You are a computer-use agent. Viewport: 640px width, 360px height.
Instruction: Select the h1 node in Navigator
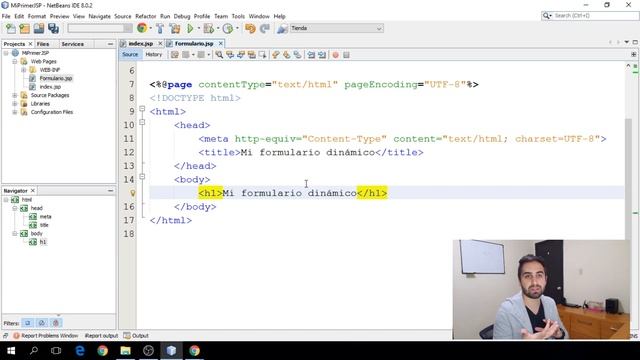(x=43, y=242)
